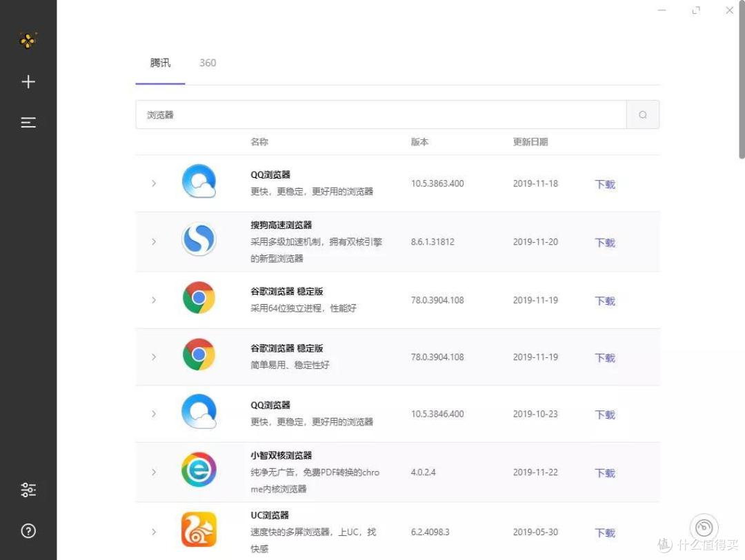The height and width of the screenshot is (560, 745).
Task: Click version 8.6.1.31812 text
Action: click(433, 242)
